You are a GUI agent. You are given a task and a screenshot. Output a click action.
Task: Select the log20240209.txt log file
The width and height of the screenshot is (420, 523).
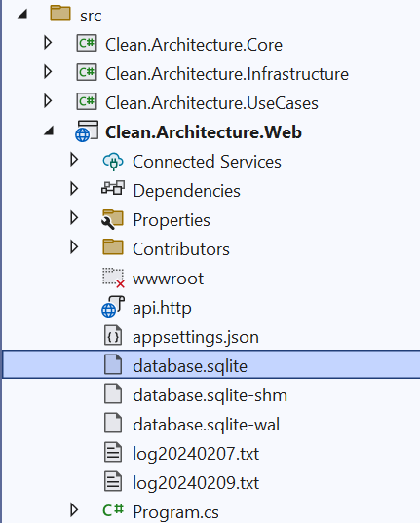coord(196,483)
